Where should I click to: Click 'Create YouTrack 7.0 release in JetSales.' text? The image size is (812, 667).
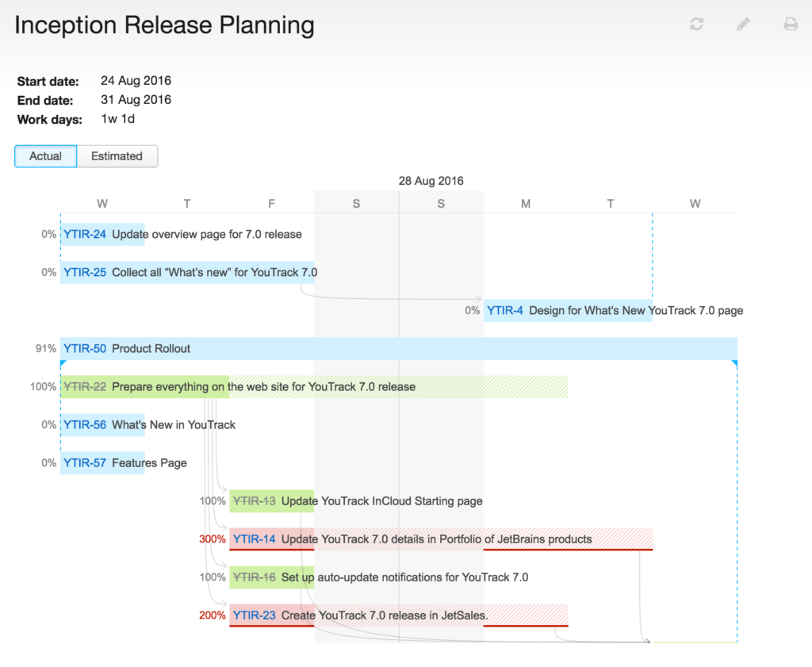click(x=385, y=615)
